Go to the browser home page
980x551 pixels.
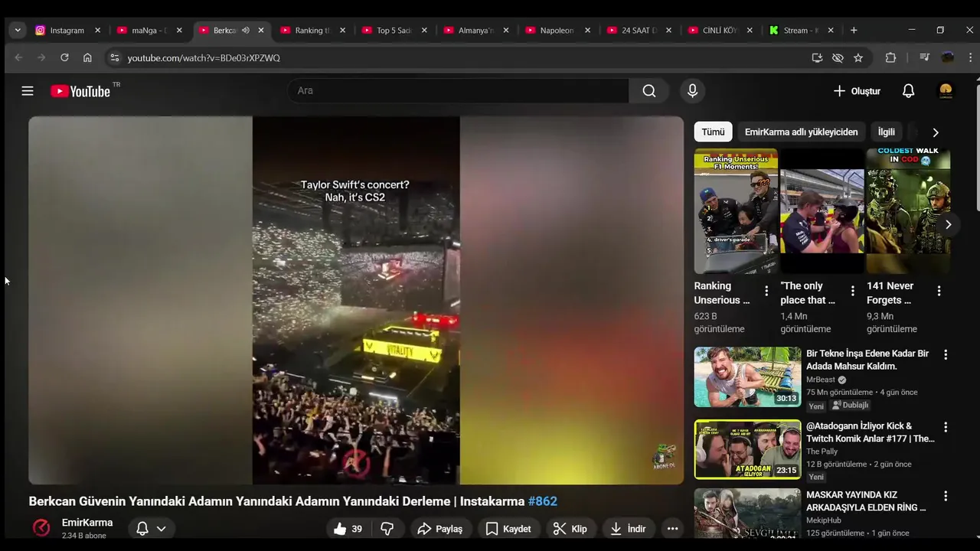(87, 57)
